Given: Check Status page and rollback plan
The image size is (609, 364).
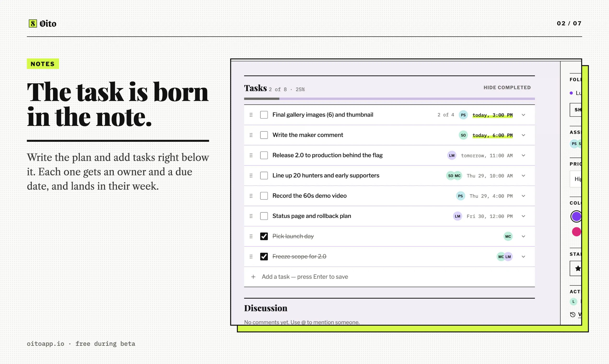Looking at the screenshot, I should (x=264, y=216).
